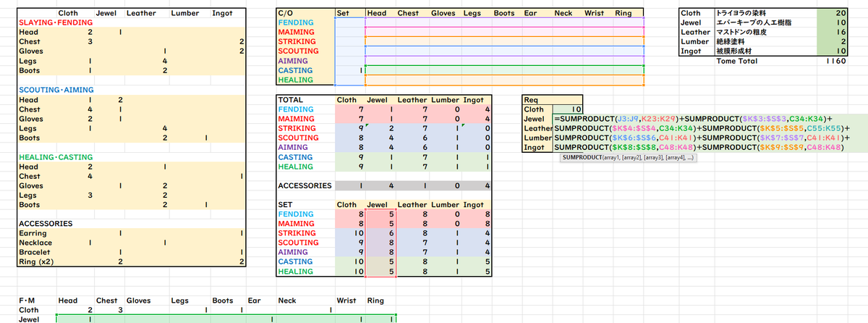Click the Lumber label in Req table
Viewport: 868px width, 323px height.
(537, 138)
